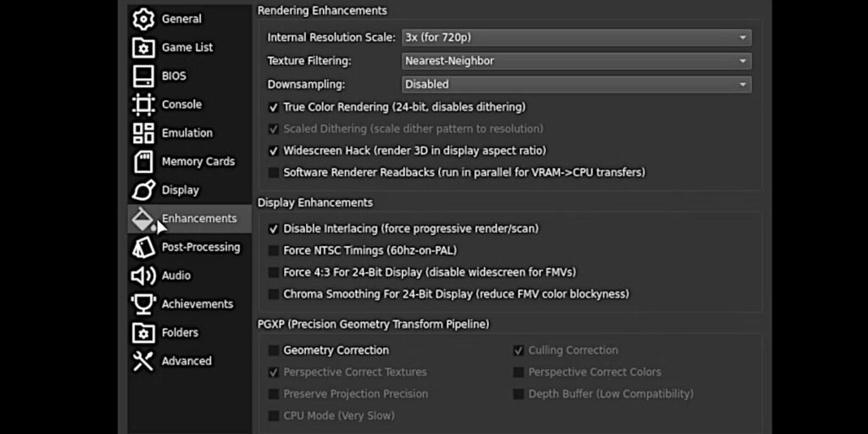Open Texture Filtering Nearest-Neighbor dropdown
Image resolution: width=868 pixels, height=434 pixels.
tap(576, 61)
